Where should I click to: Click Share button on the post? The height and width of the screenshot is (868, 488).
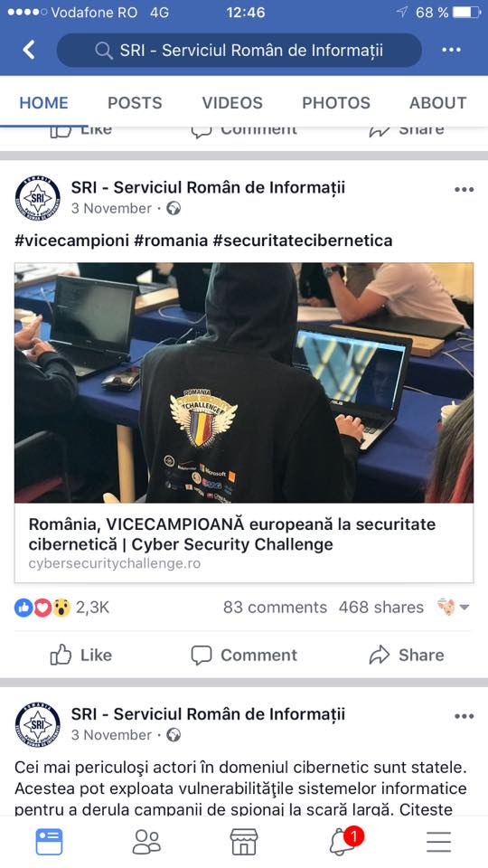coord(407,655)
